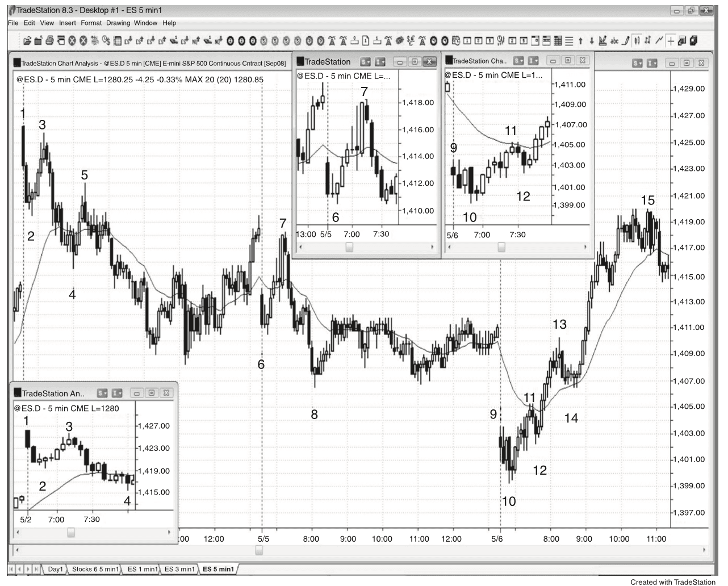
Task: Click the down arrow toolbar icon
Action: [591, 41]
